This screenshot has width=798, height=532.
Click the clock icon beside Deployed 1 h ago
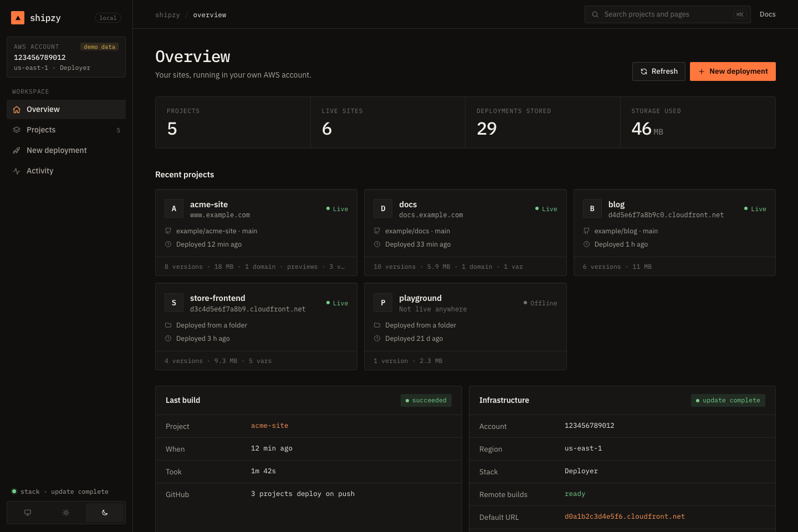coord(586,244)
